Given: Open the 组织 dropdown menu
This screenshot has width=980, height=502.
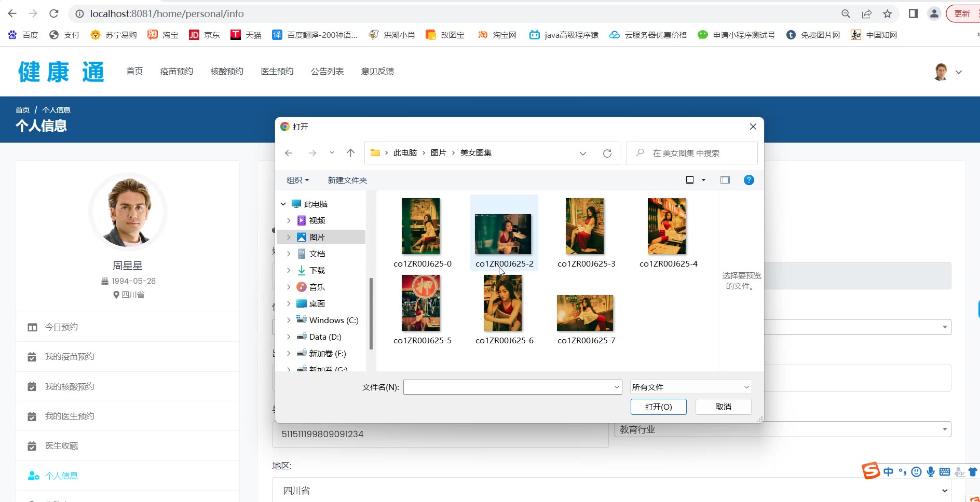Looking at the screenshot, I should click(x=297, y=180).
